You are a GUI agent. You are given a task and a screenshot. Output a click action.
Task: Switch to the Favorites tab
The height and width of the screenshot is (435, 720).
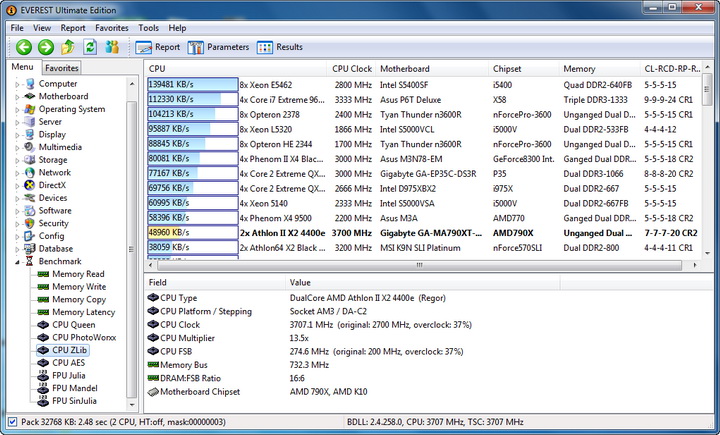tap(62, 68)
